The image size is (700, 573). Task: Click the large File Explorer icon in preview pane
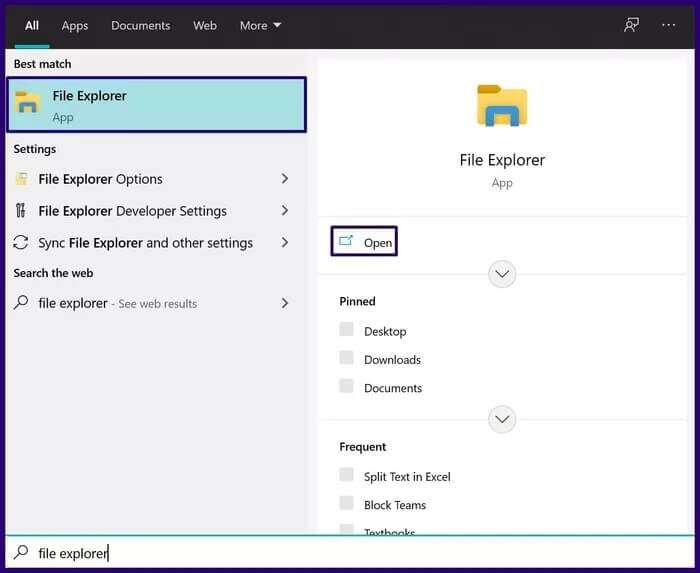coord(502,106)
